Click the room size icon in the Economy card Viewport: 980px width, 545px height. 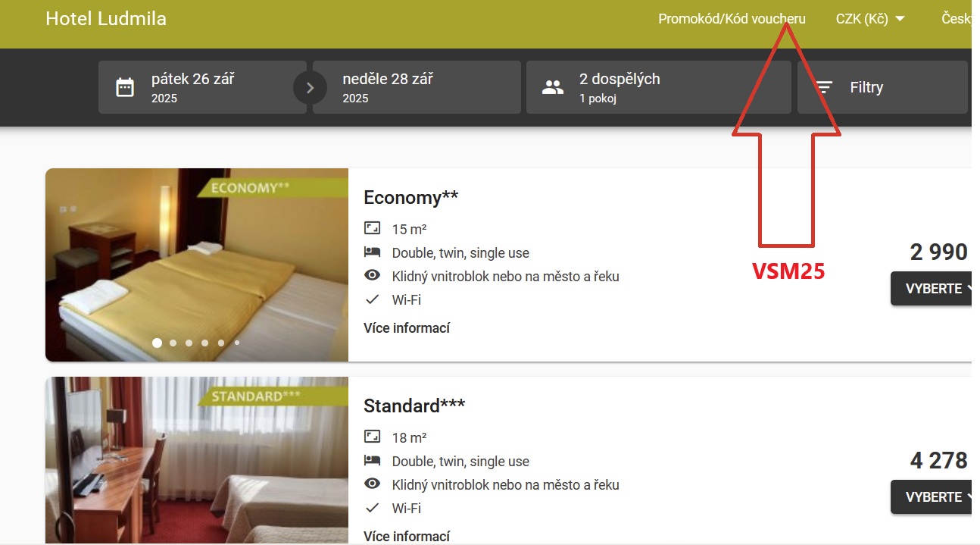point(372,228)
